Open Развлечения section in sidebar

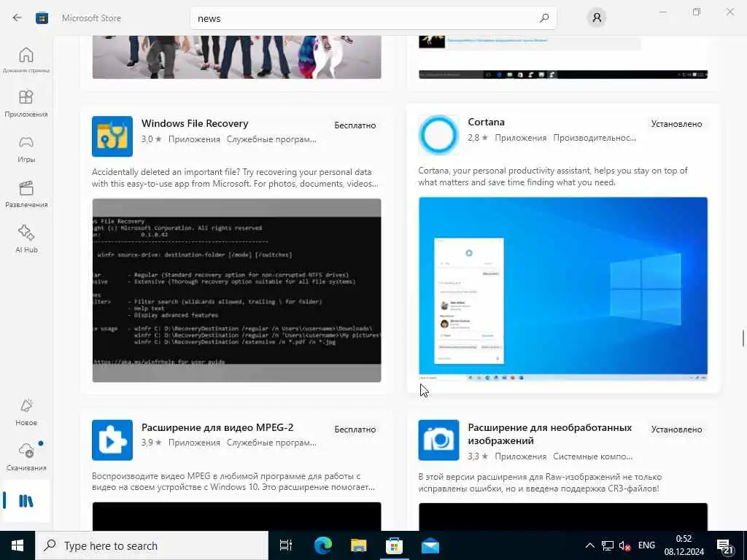26,194
